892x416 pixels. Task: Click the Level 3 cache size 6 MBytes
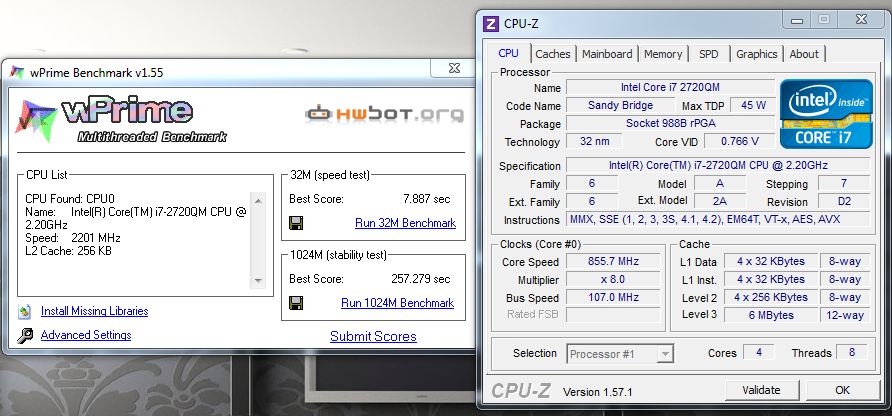[771, 315]
